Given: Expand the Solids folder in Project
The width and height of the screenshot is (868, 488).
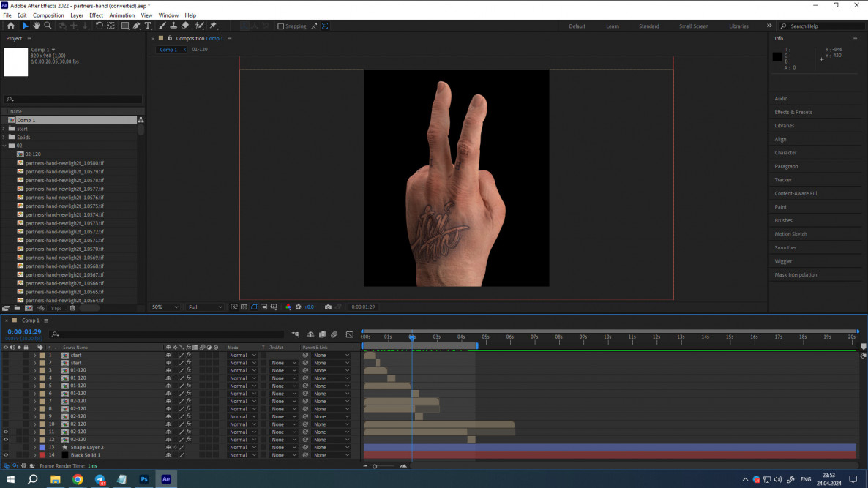Looking at the screenshot, I should pos(4,137).
